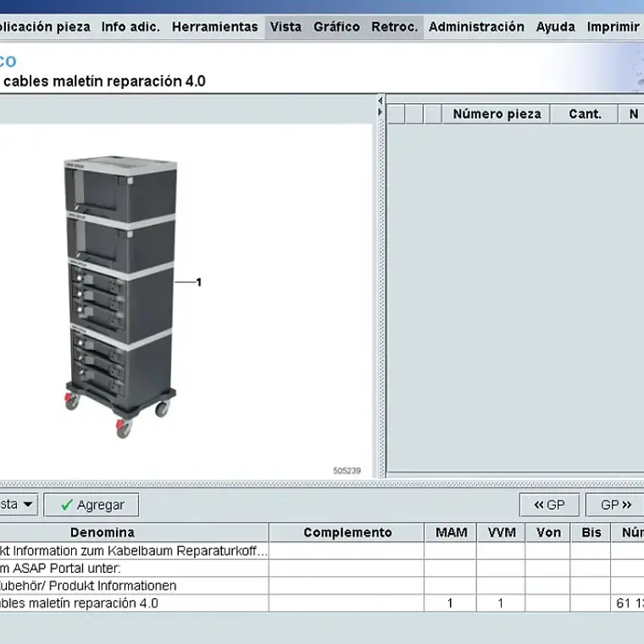Click callout number 1 in the diagram
644x644 pixels.
(x=199, y=282)
